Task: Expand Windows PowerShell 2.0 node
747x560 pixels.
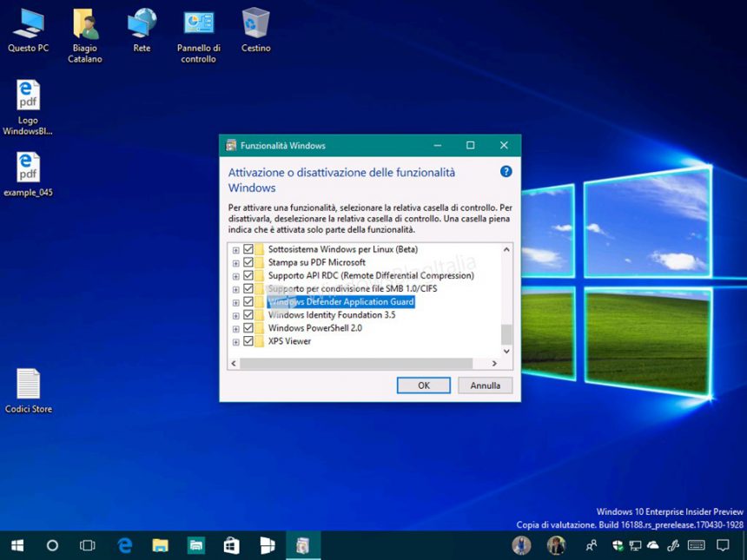Action: pos(235,329)
